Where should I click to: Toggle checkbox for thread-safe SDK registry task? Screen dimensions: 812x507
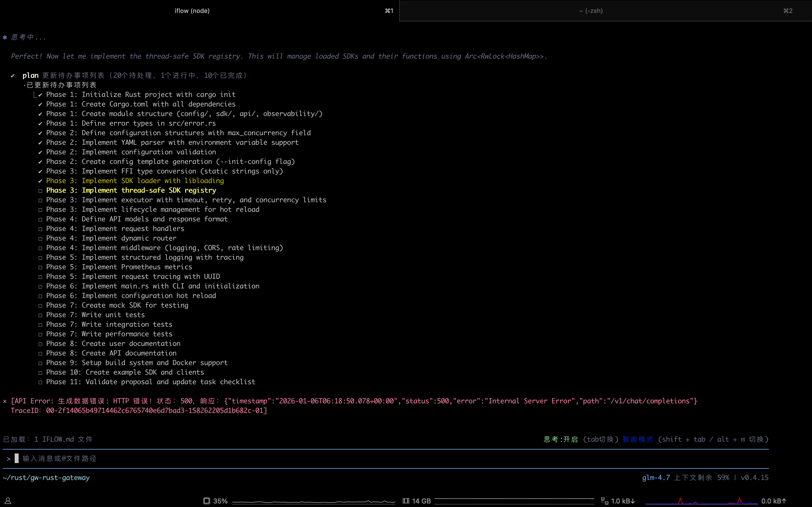click(40, 190)
